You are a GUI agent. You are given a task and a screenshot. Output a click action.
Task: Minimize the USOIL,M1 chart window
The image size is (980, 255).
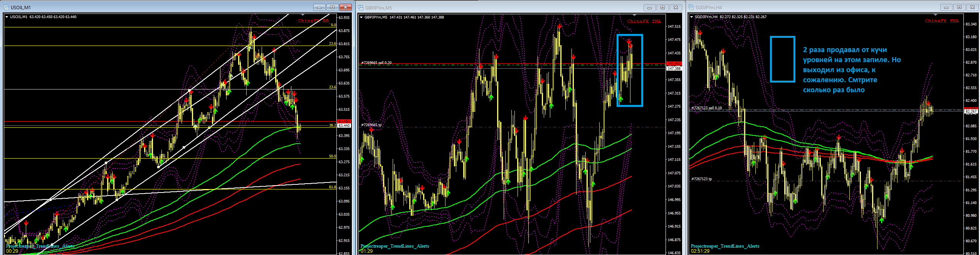pos(319,7)
